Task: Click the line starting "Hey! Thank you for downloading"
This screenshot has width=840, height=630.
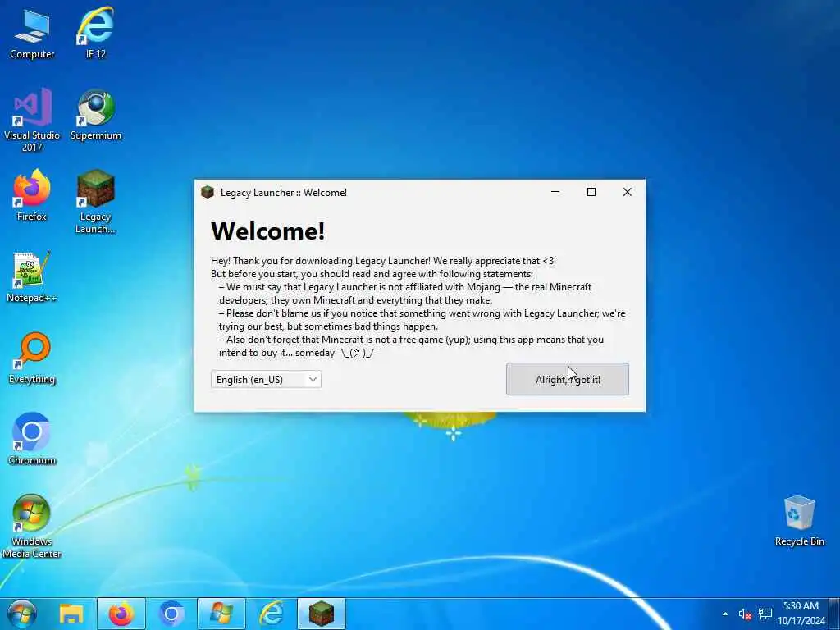Action: pyautogui.click(x=382, y=261)
